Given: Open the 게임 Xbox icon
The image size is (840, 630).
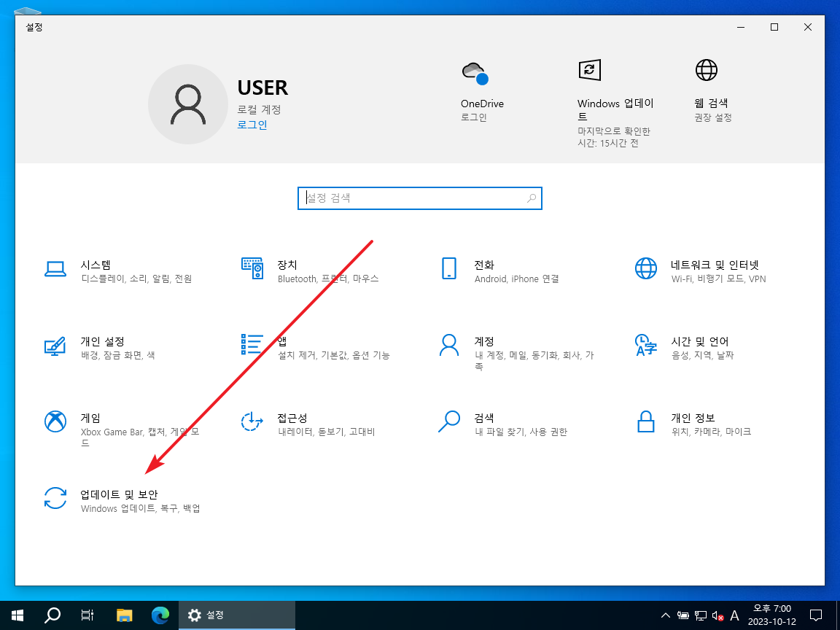Looking at the screenshot, I should tap(55, 421).
